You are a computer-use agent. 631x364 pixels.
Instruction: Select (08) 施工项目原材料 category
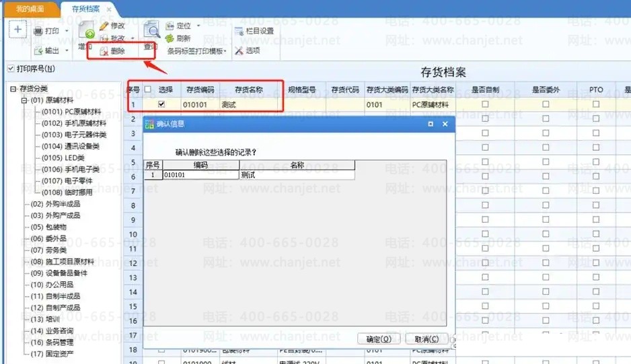click(63, 262)
